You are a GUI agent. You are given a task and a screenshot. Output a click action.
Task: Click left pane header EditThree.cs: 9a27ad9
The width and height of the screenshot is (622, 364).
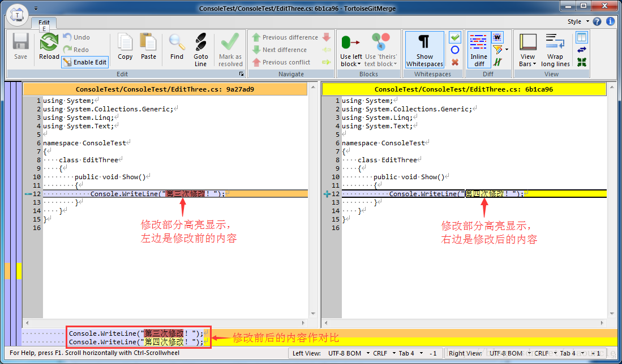pos(165,89)
